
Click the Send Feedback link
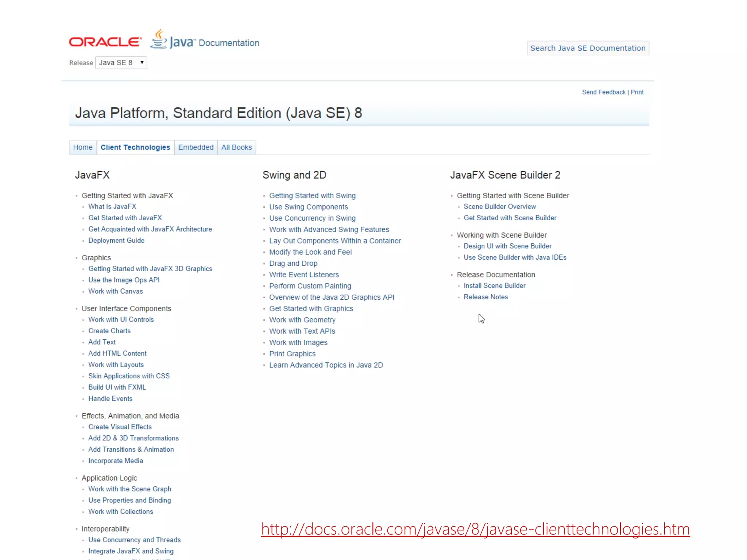pyautogui.click(x=603, y=92)
